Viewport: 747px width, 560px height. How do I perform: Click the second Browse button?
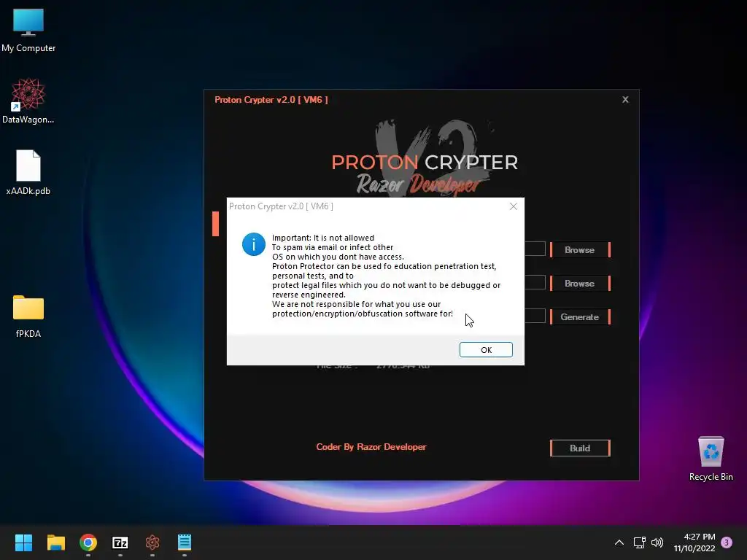[x=580, y=284]
